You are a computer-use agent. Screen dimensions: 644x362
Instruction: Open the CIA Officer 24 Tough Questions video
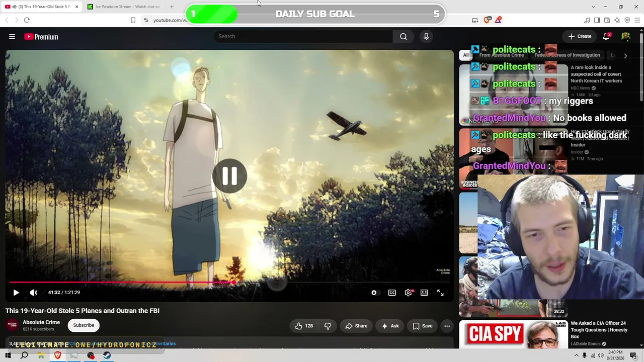[599, 330]
